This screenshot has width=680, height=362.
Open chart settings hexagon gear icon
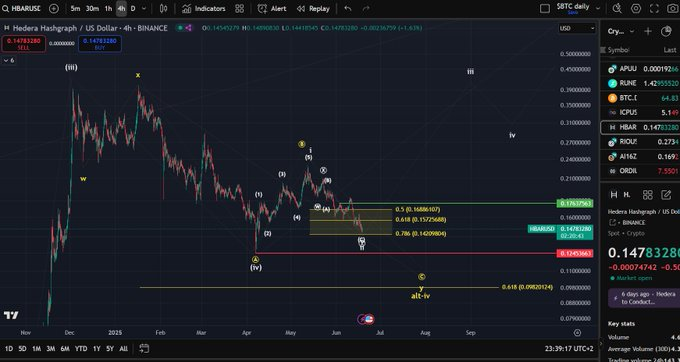click(636, 8)
